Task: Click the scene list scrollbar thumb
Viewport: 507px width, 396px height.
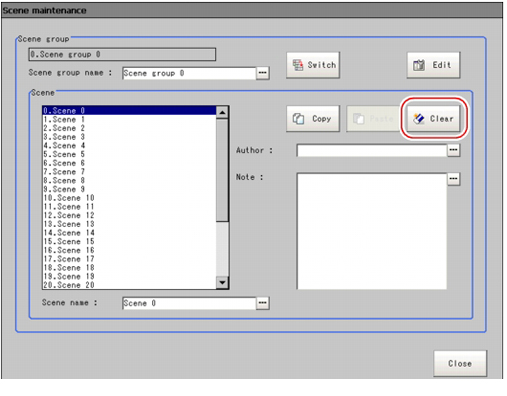Action: [x=222, y=170]
